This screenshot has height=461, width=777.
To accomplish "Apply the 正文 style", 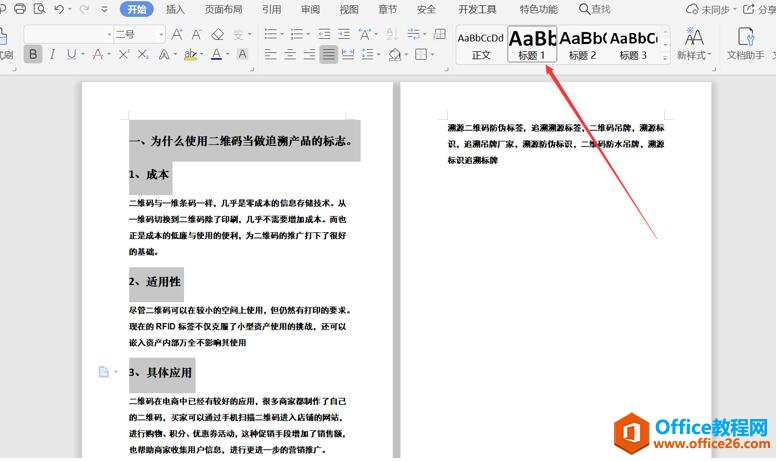I will (x=481, y=44).
